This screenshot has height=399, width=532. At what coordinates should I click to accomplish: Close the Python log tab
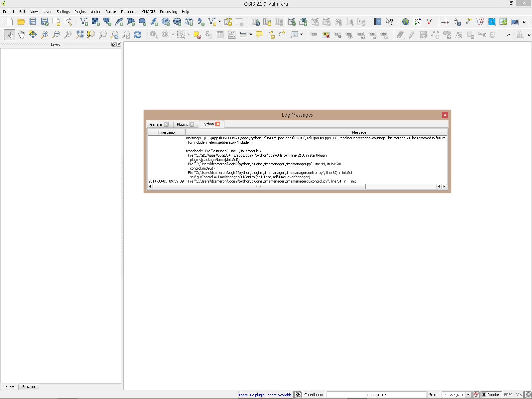pyautogui.click(x=218, y=124)
